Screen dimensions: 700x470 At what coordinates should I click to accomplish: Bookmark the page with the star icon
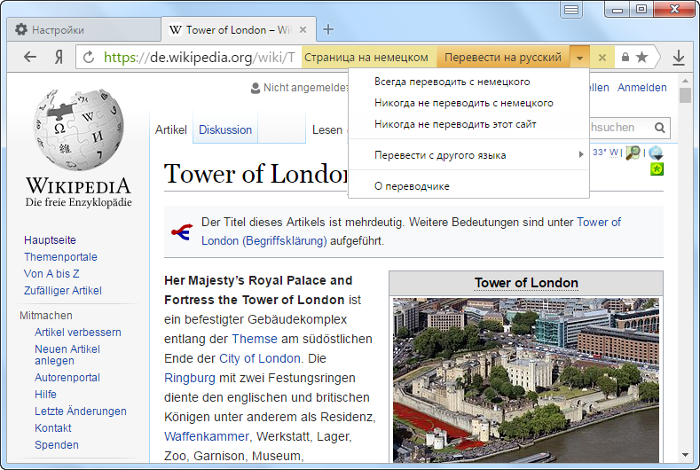click(x=642, y=57)
